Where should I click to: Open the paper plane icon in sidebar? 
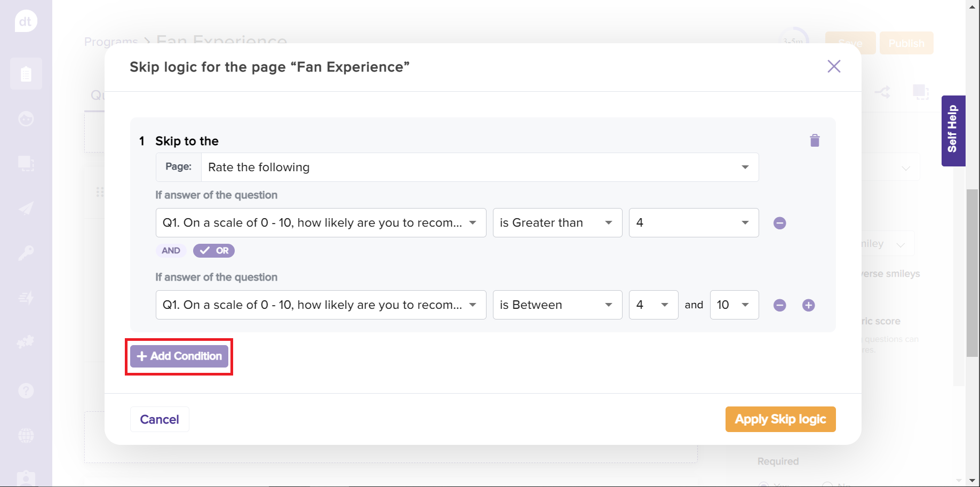coord(26,208)
